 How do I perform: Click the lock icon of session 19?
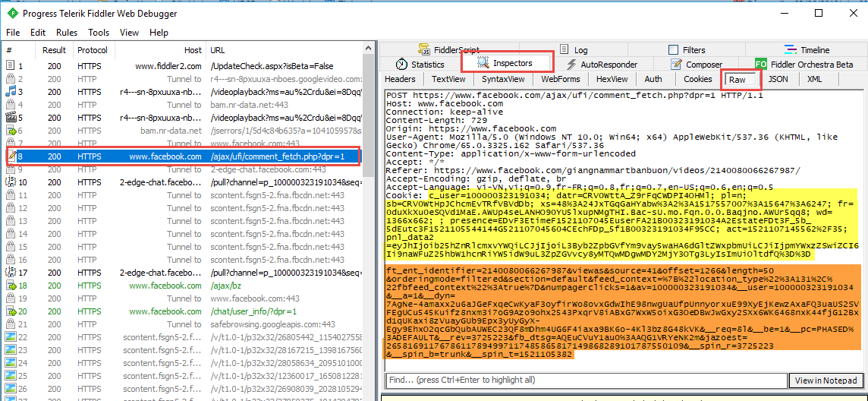tap(10, 298)
